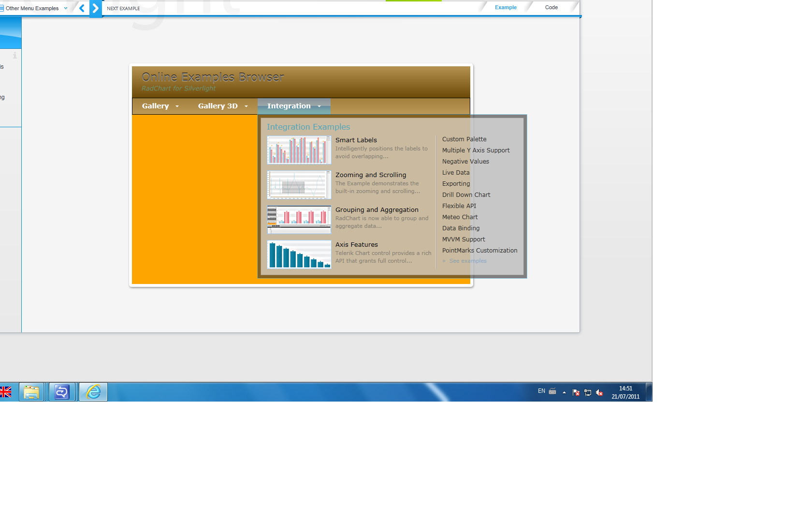This screenshot has height=508, width=812.
Task: Click the Axis Features chart thumbnail
Action: 299,254
